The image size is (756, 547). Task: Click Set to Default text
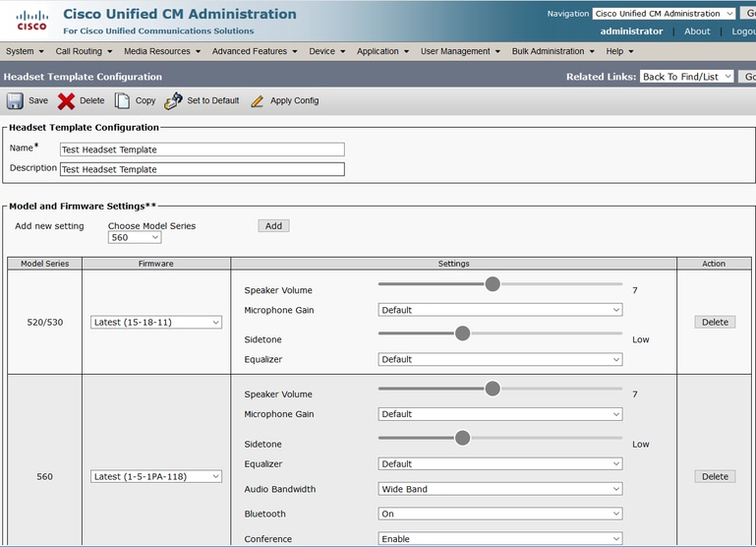pyautogui.click(x=213, y=100)
